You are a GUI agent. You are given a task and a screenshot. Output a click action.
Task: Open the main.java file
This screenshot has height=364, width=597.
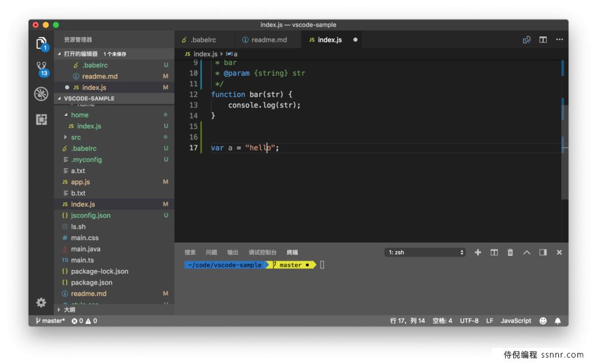point(114,249)
